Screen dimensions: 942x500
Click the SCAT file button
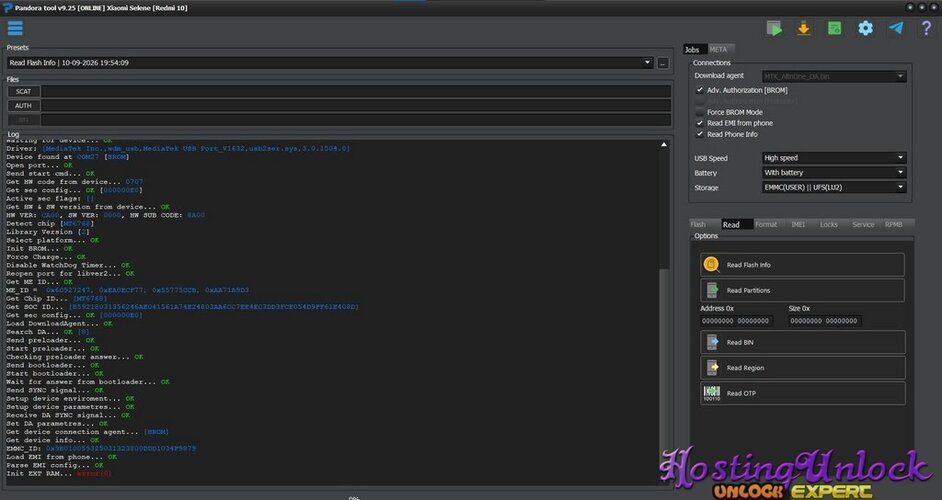pos(23,91)
